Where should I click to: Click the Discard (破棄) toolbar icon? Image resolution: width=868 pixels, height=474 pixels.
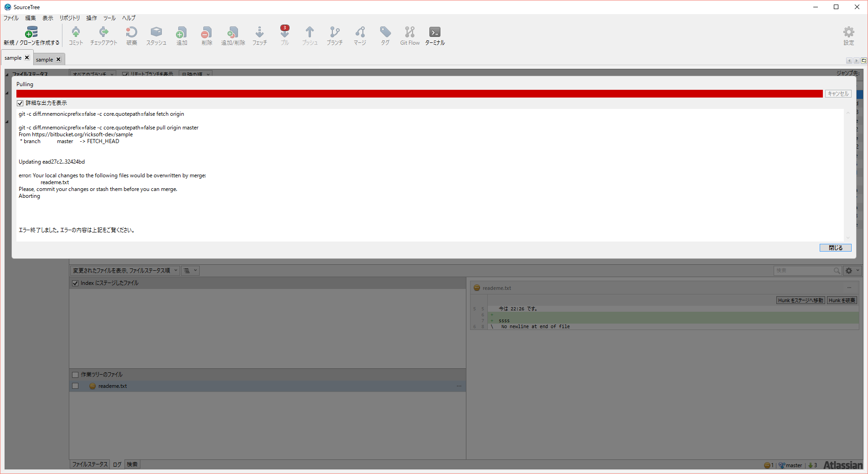click(x=132, y=32)
